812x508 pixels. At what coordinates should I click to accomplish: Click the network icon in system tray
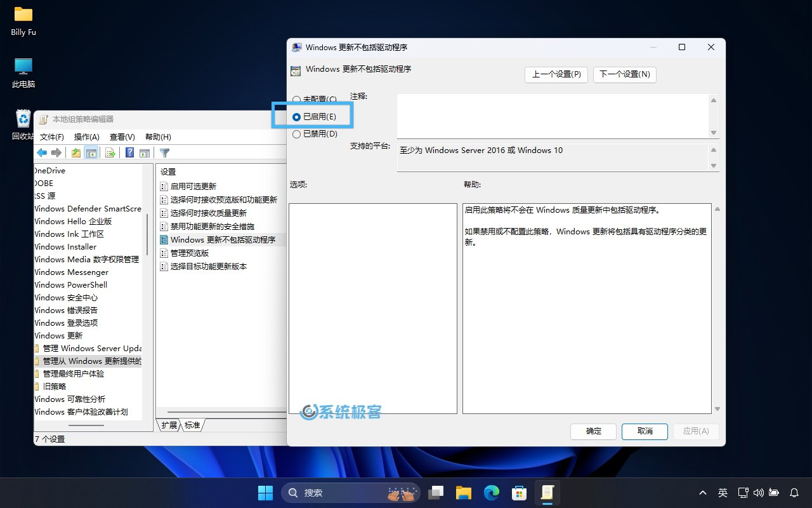743,493
